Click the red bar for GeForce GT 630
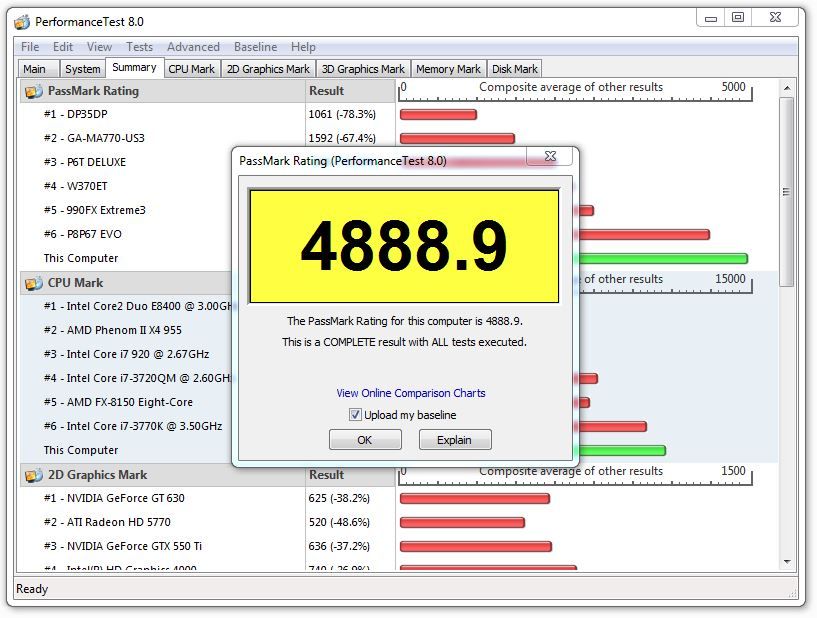Screen dimensions: 817x618 (475, 499)
